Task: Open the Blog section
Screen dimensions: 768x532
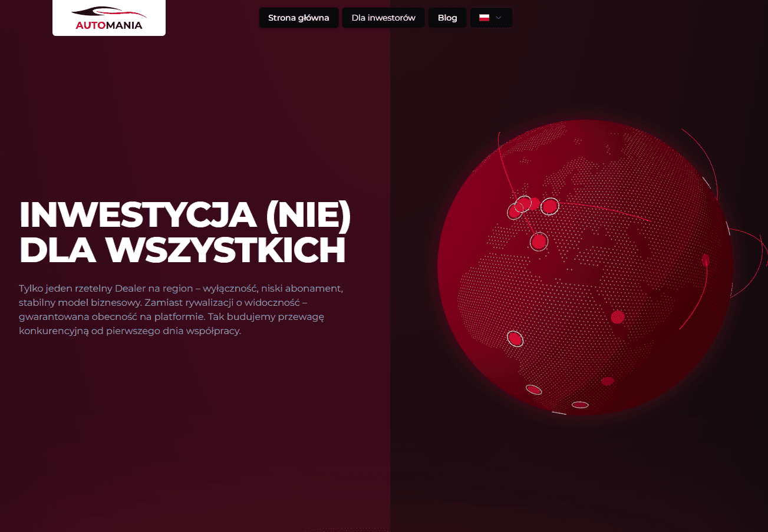Action: (x=447, y=18)
